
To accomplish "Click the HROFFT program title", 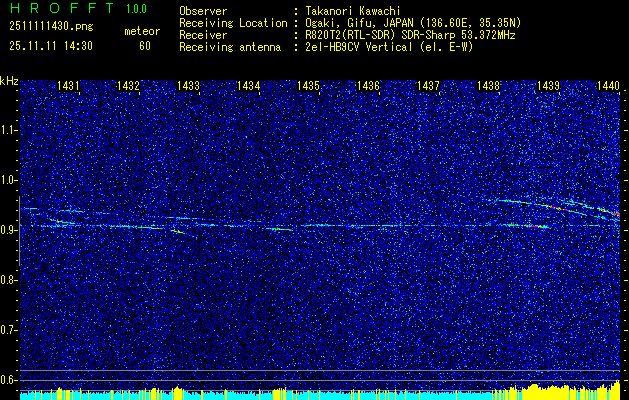I will click(62, 8).
